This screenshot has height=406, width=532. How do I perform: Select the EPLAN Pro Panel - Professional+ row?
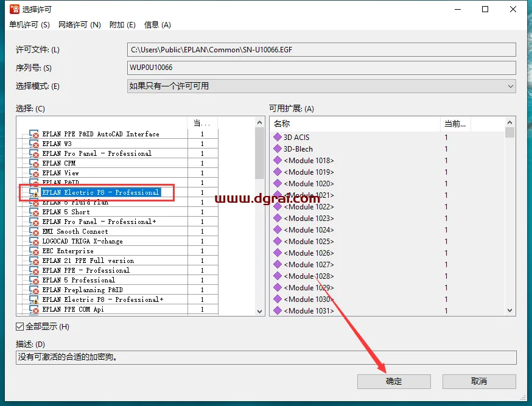[99, 222]
